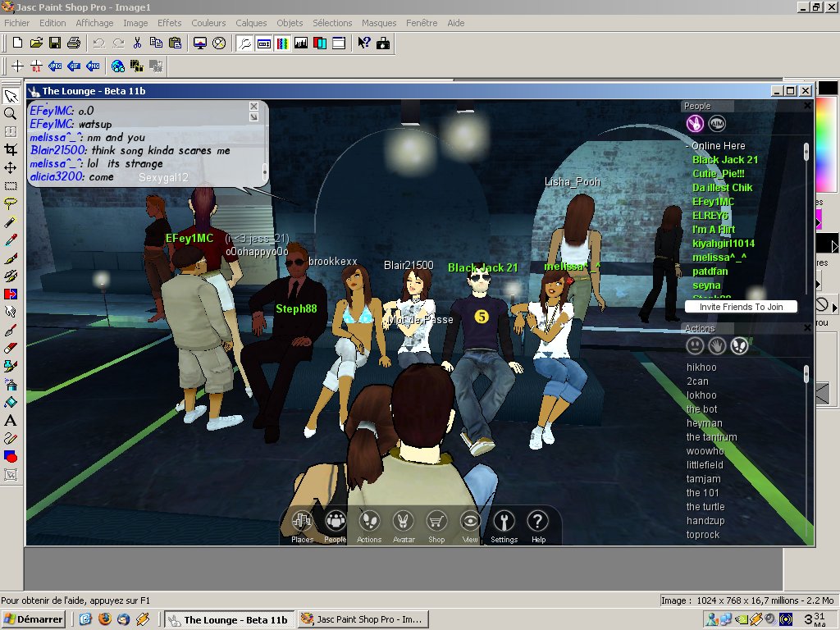Image resolution: width=840 pixels, height=630 pixels.
Task: Open Avatar in the Lounge bottom bar
Action: coord(404,527)
